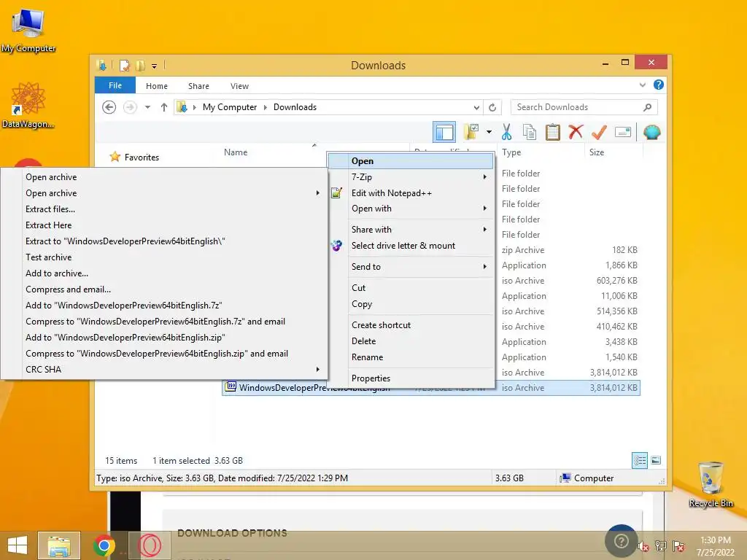Toggle the navigation pane layout icon

coord(444,132)
